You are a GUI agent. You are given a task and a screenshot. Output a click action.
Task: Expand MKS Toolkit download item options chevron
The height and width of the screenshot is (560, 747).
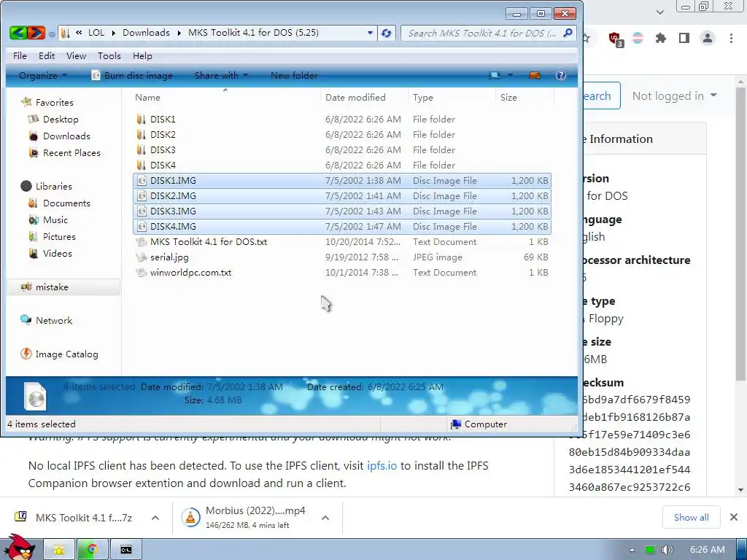tap(155, 518)
